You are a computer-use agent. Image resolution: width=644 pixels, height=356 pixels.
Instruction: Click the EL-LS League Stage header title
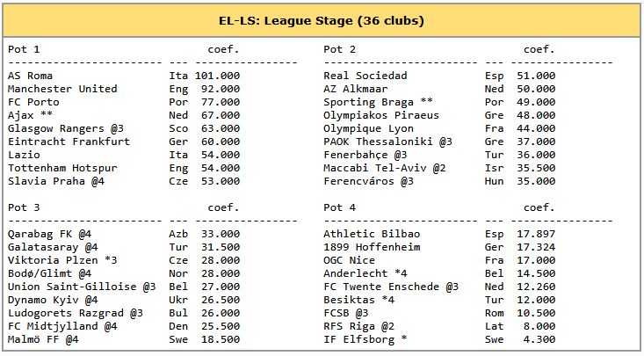pos(322,19)
